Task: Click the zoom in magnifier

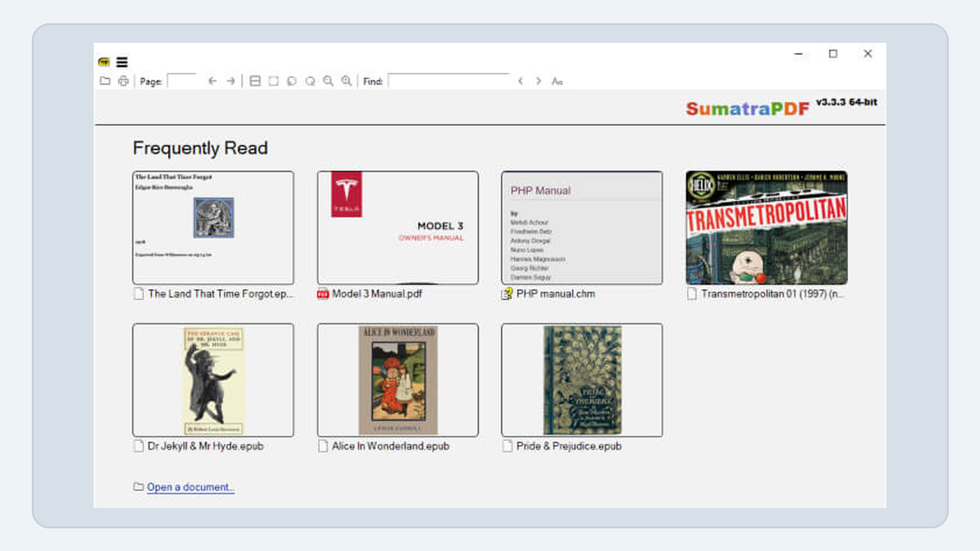Action: 347,81
